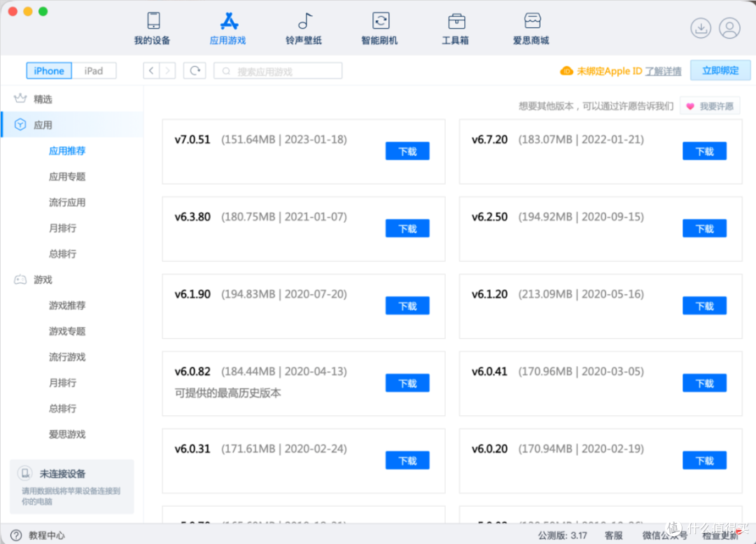Open 应用推荐 in the sidebar
Image resolution: width=756 pixels, height=544 pixels.
point(67,151)
